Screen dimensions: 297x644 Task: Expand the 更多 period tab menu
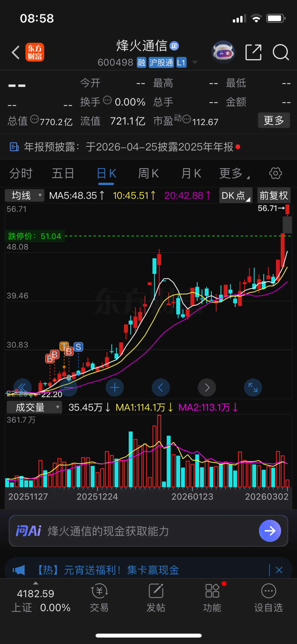(234, 173)
